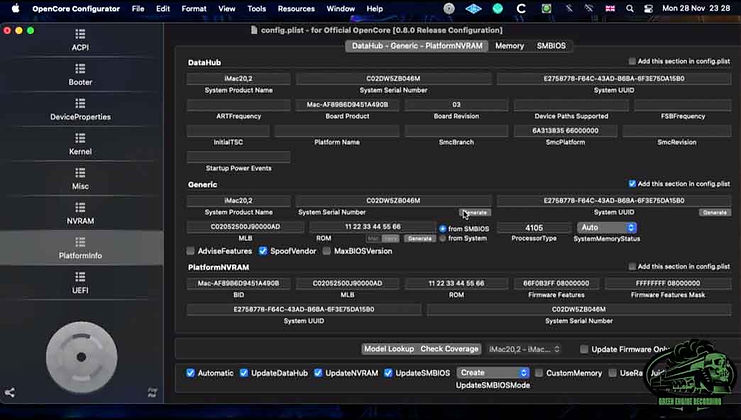The width and height of the screenshot is (741, 420).
Task: Open the Help menu
Action: (x=375, y=9)
